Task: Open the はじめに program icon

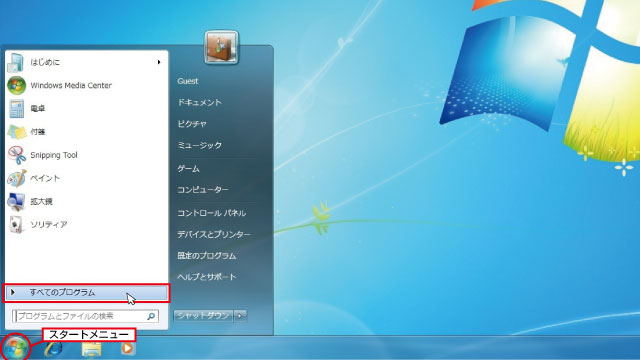Action: [x=16, y=62]
